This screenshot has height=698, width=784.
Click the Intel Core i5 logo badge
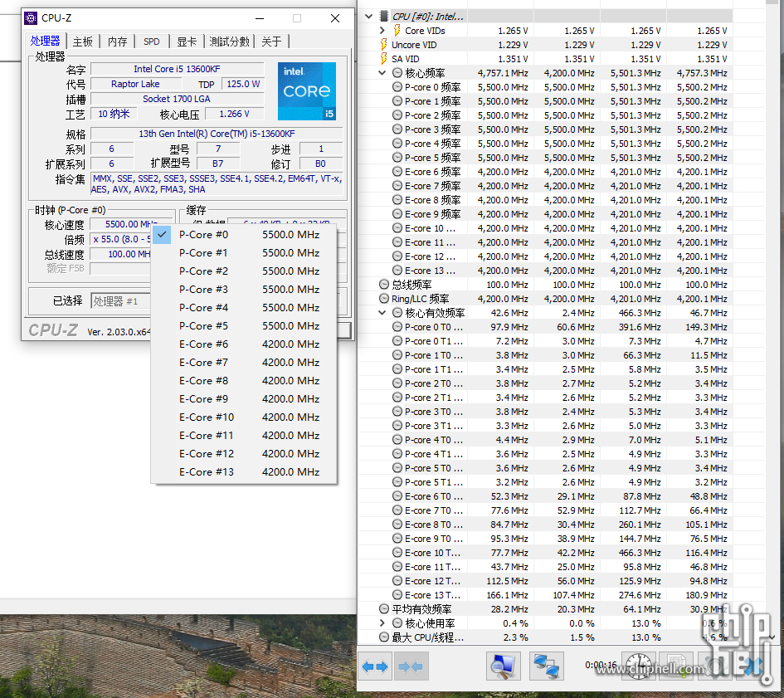pyautogui.click(x=307, y=91)
